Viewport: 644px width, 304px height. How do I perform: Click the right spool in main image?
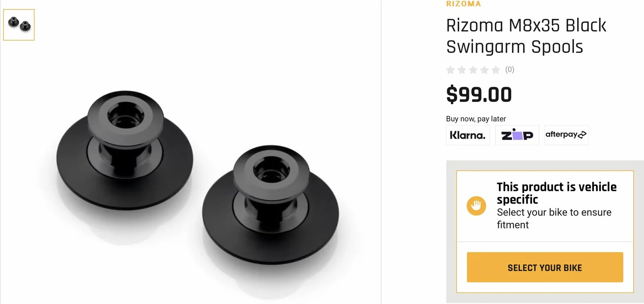coord(270,205)
